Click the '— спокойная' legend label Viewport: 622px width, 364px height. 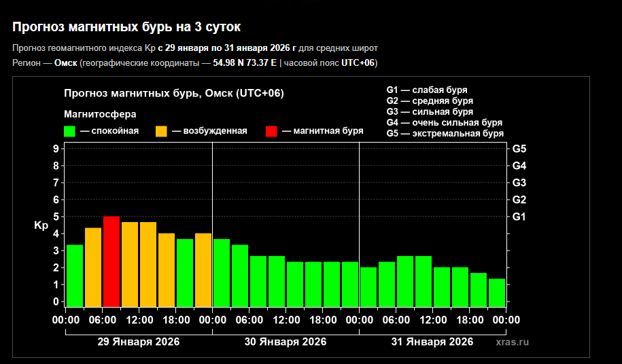pos(109,130)
